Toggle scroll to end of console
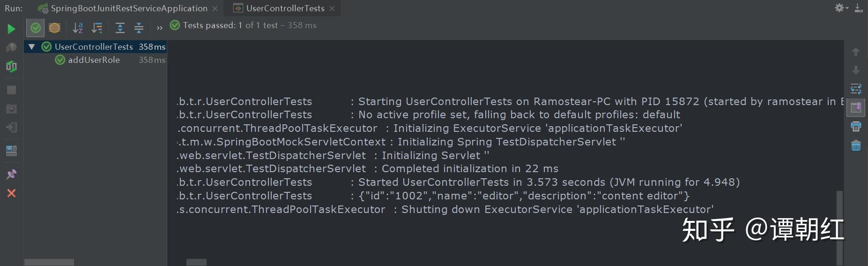 tap(856, 107)
